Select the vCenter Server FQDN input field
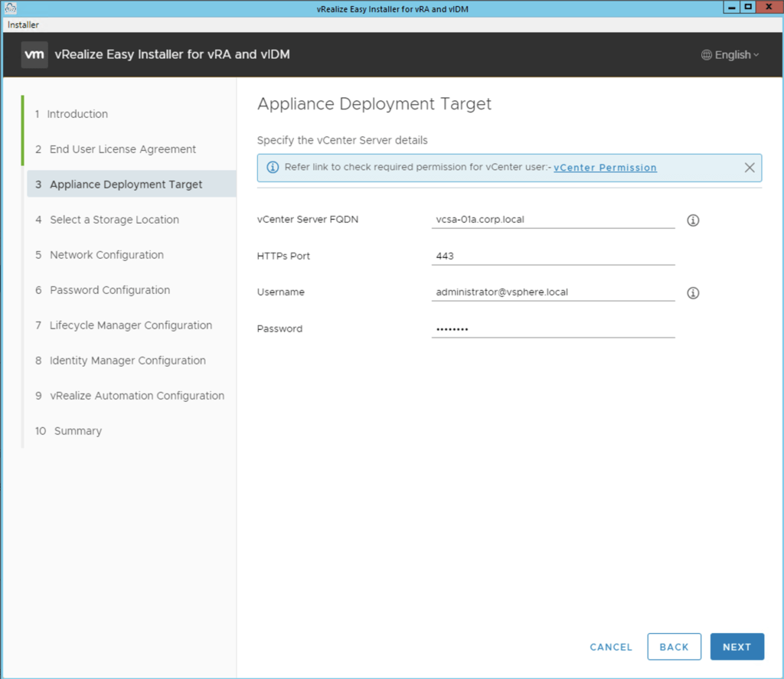This screenshot has height=679, width=784. pos(553,219)
